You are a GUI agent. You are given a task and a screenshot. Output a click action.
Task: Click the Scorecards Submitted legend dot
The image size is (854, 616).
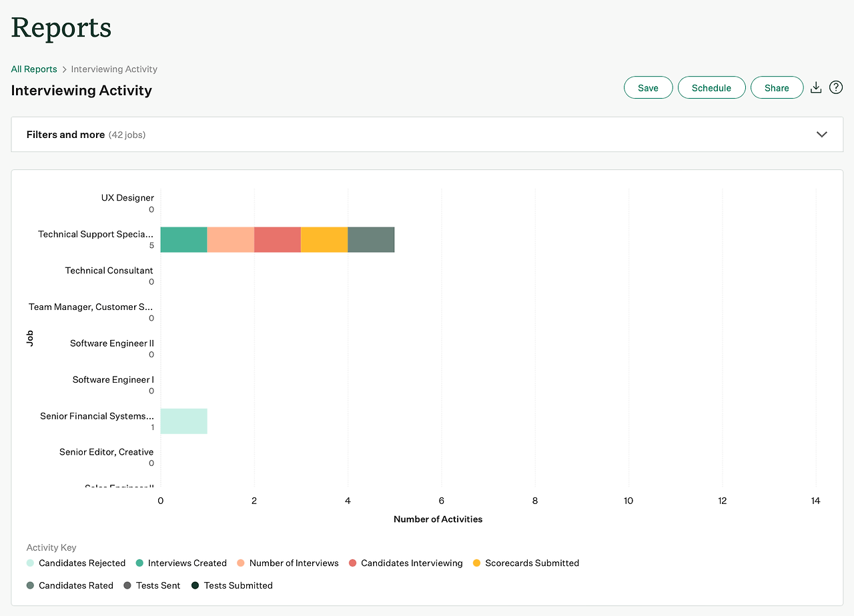pyautogui.click(x=476, y=563)
